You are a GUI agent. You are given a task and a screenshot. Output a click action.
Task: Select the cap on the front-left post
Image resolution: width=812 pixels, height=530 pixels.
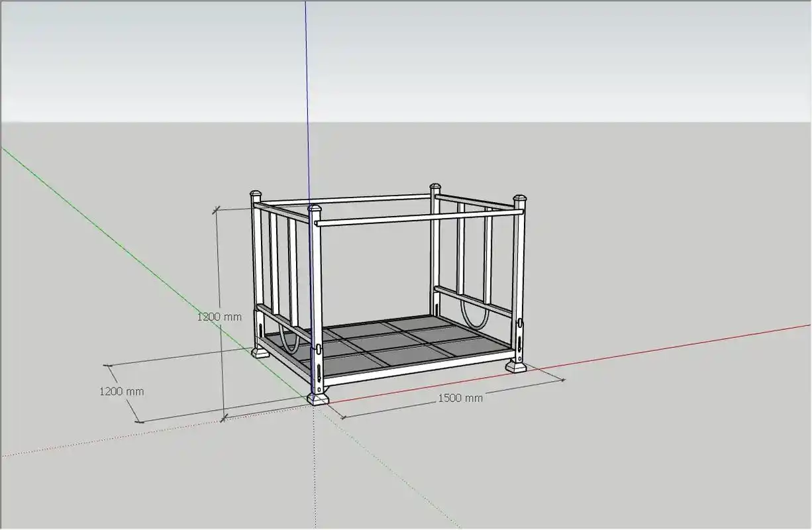(x=314, y=210)
